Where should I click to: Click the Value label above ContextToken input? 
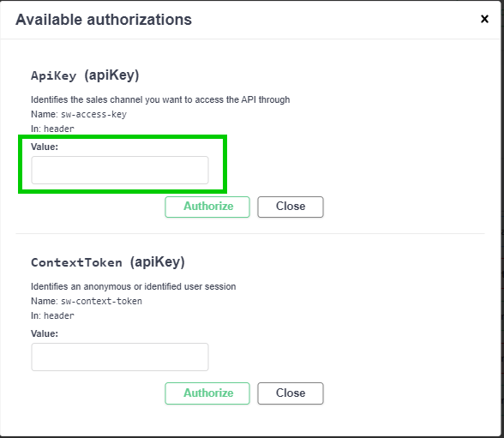tap(45, 333)
